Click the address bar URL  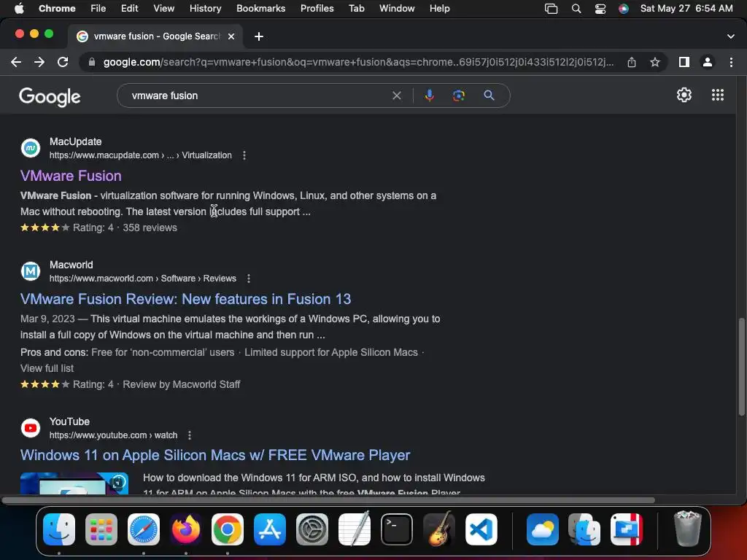point(358,63)
